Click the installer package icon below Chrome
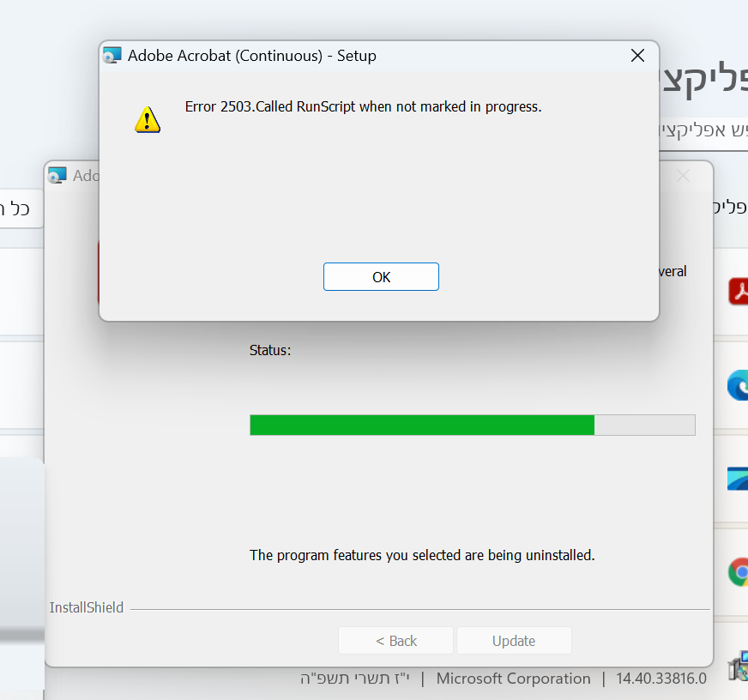This screenshot has width=748, height=700. [x=738, y=665]
